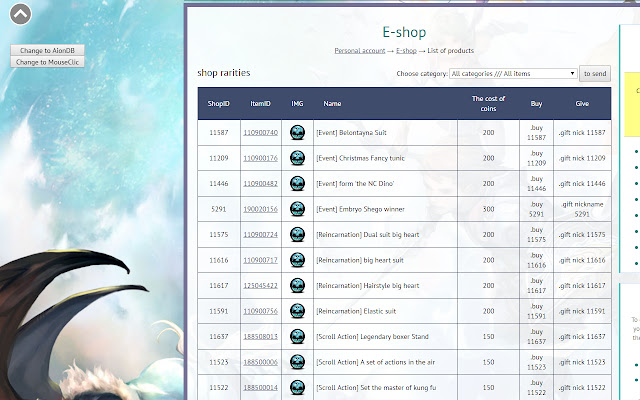This screenshot has width=640, height=400.
Task: Click the Change to MouseClic button
Action: tap(47, 62)
